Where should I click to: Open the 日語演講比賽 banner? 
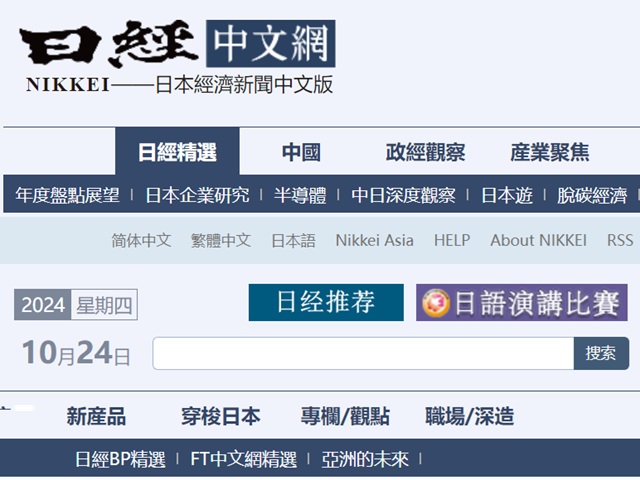click(522, 302)
